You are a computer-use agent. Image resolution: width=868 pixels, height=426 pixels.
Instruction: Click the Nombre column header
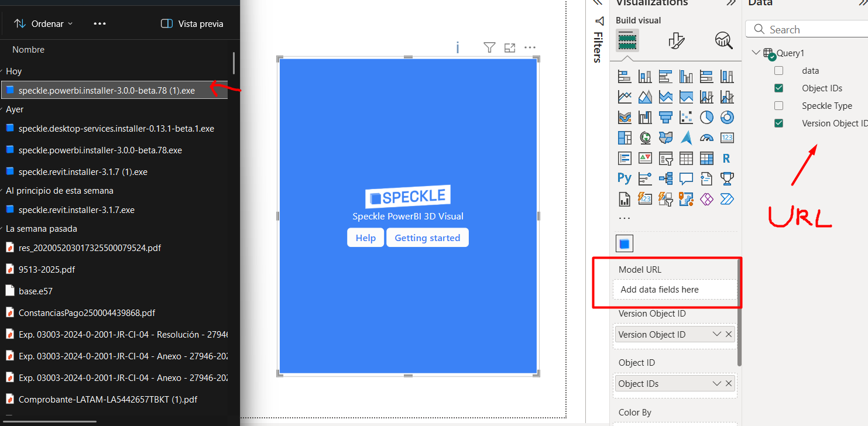tap(28, 50)
